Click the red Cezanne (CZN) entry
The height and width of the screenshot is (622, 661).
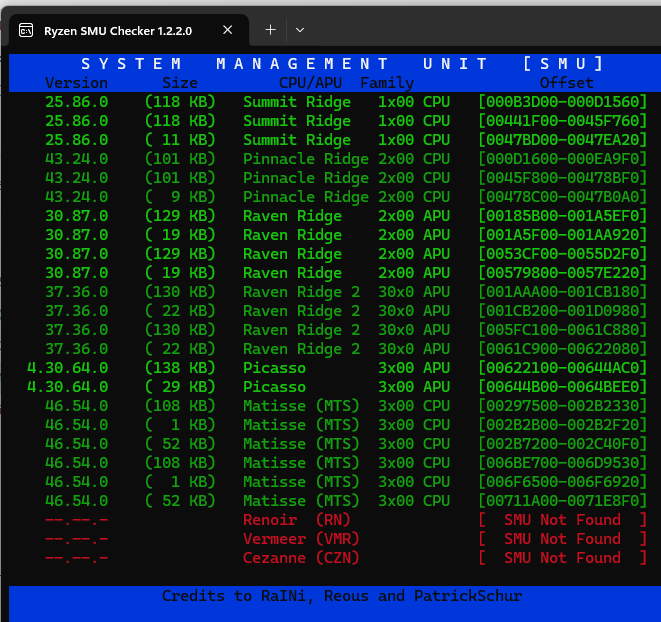(302, 558)
